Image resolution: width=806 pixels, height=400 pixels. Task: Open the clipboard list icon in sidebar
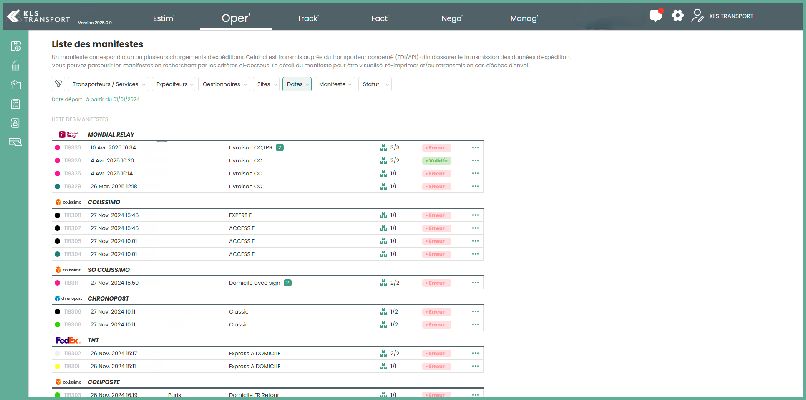[15, 104]
